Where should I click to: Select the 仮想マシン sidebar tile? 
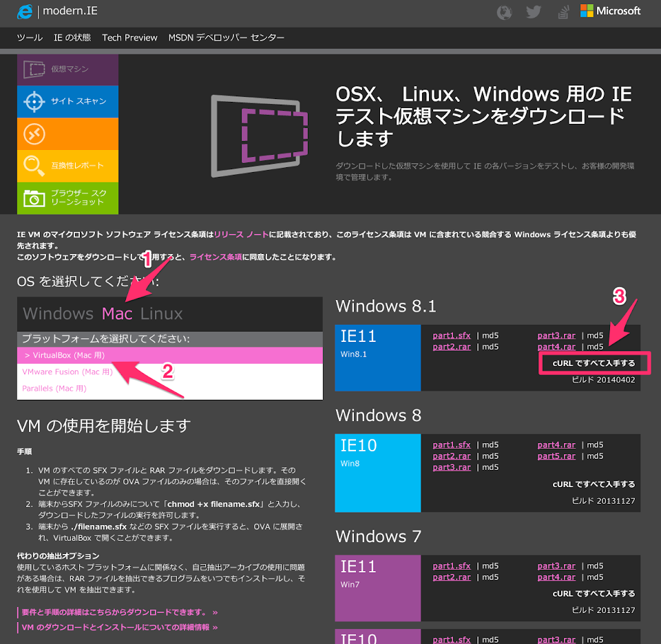(67, 69)
